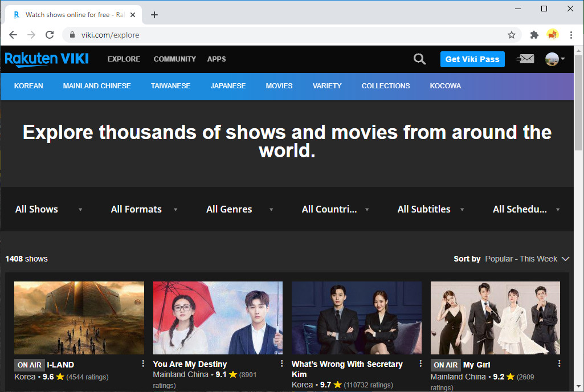Viewport: 584px width, 392px height.
Task: Click the 9.1 rating for You Are My Destiny
Action: [x=221, y=374]
